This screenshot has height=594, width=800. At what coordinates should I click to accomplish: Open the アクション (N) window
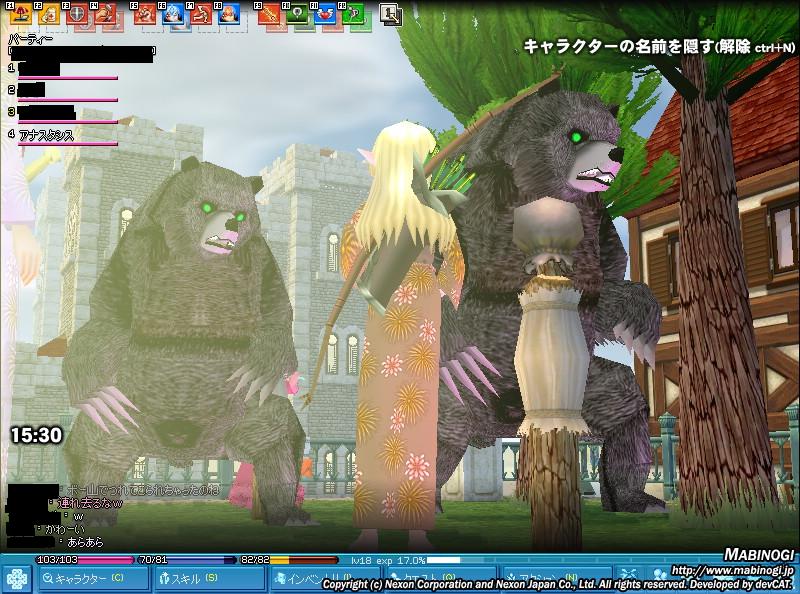pos(557,579)
